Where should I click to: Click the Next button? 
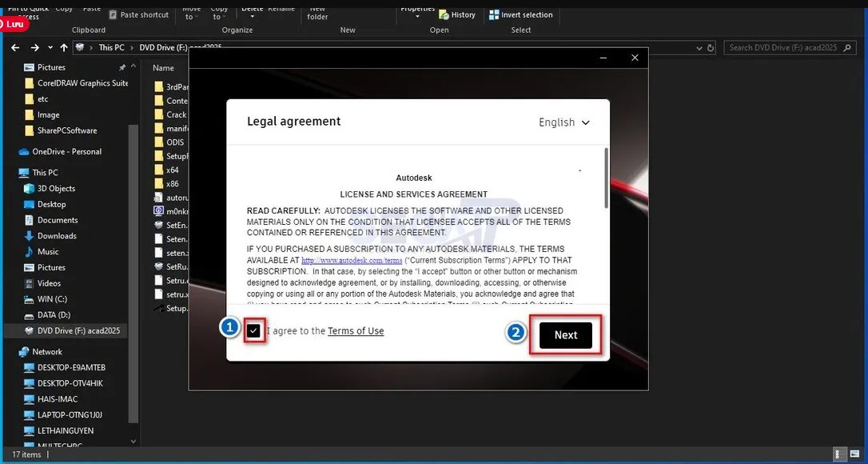coord(565,336)
